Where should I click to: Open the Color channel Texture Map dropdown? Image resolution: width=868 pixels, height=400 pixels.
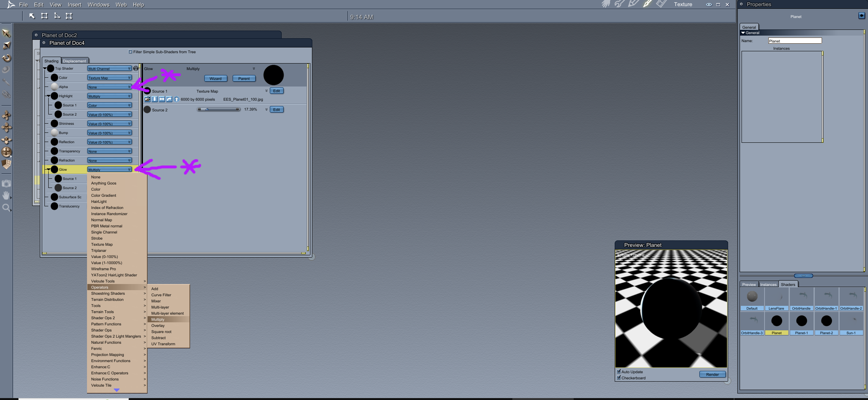pos(109,78)
